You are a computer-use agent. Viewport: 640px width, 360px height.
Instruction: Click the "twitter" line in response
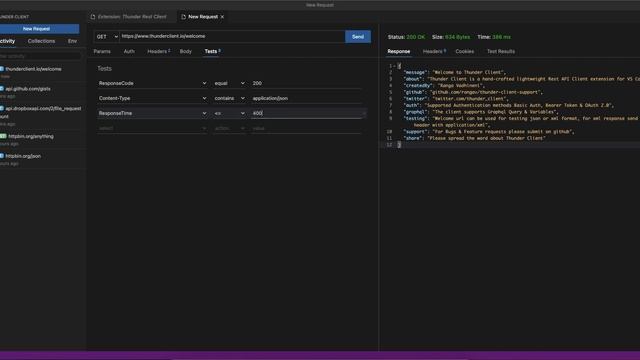456,99
